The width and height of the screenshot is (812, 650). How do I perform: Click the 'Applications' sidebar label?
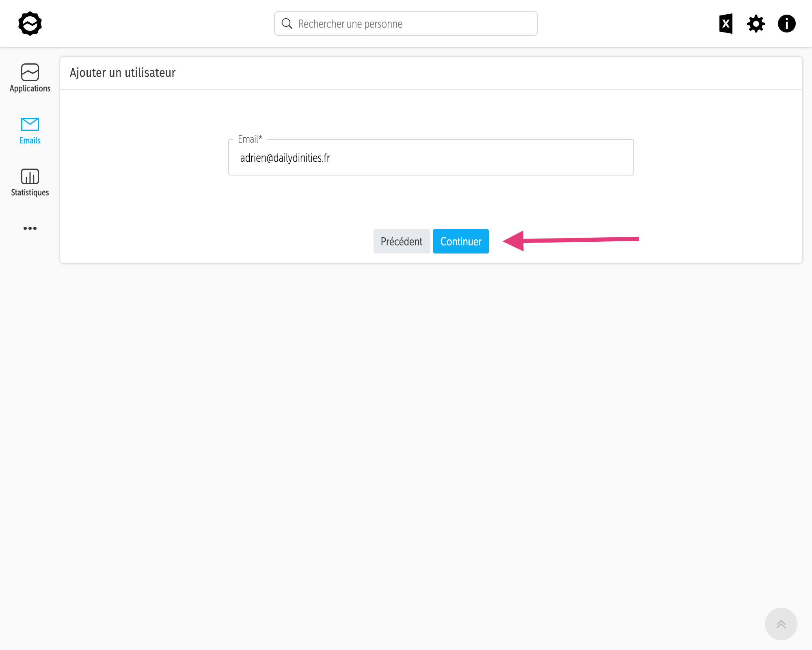[x=30, y=89]
